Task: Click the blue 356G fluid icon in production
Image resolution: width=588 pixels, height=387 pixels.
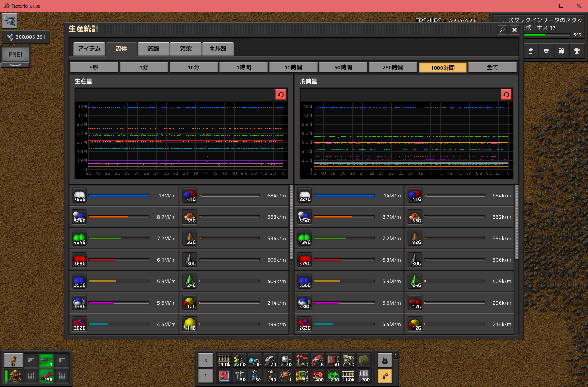Action: (x=80, y=281)
